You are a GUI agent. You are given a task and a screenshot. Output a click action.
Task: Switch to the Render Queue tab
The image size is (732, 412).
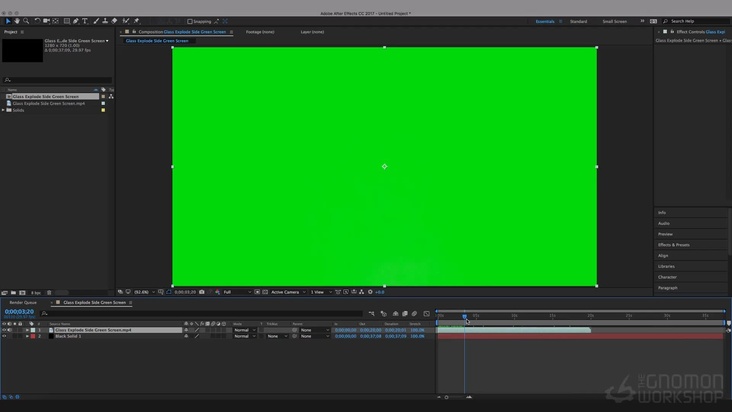pos(23,302)
